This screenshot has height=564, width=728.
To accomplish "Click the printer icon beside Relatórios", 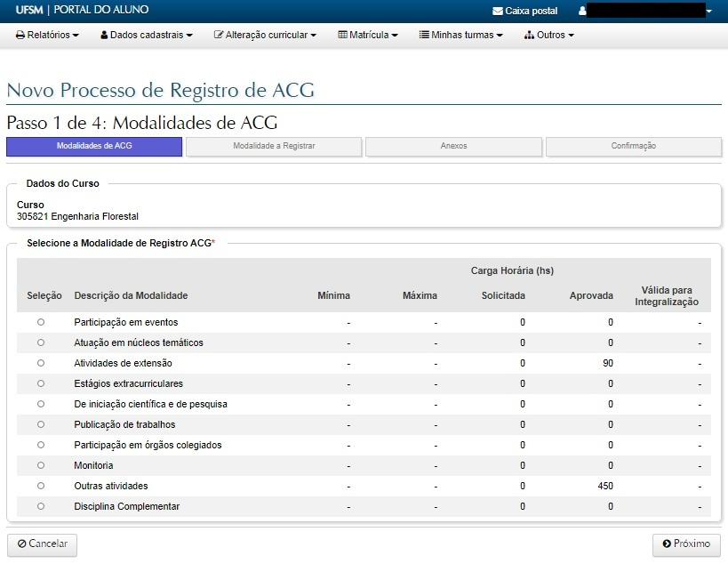I will (x=20, y=36).
